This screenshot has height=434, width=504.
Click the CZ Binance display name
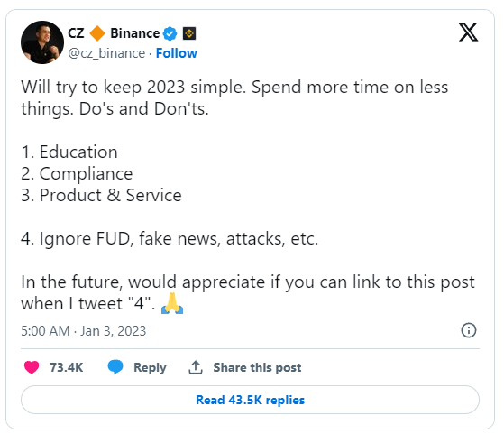(114, 33)
